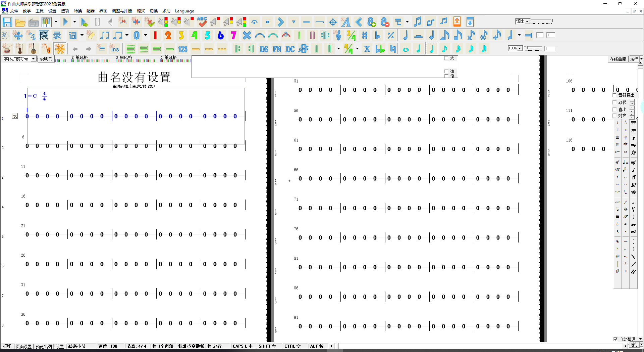This screenshot has width=644, height=352.
Task: Select the violin instrument icon
Action: [20, 49]
